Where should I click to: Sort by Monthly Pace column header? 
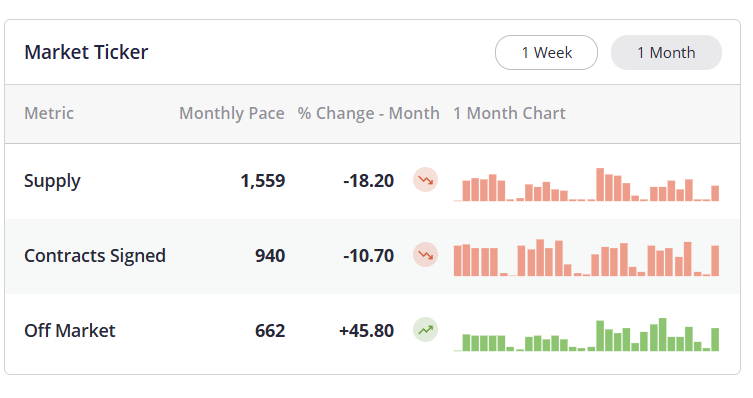pos(231,113)
